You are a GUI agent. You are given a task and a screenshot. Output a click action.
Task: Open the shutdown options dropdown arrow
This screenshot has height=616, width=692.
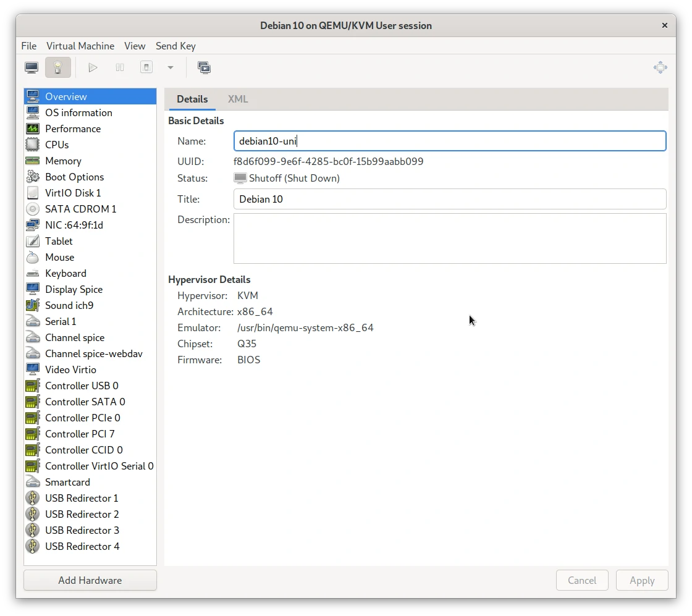coord(171,67)
